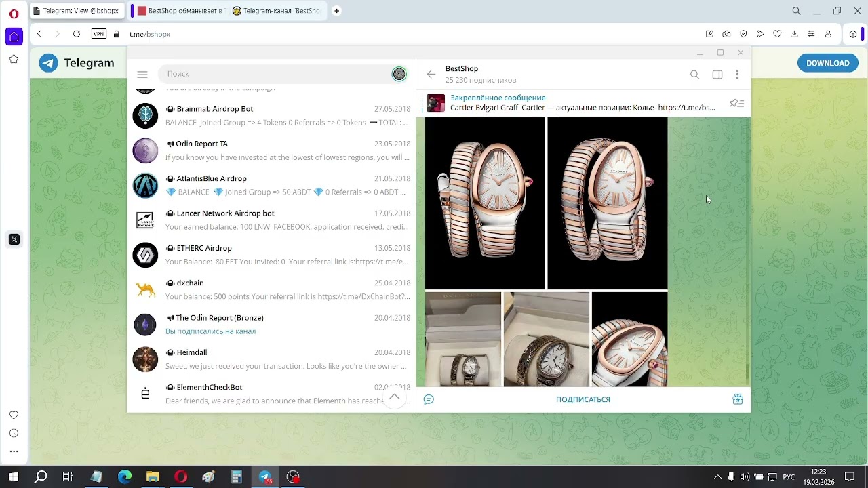Image resolution: width=868 pixels, height=488 pixels.
Task: Toggle the channel info side panel
Action: tap(717, 75)
